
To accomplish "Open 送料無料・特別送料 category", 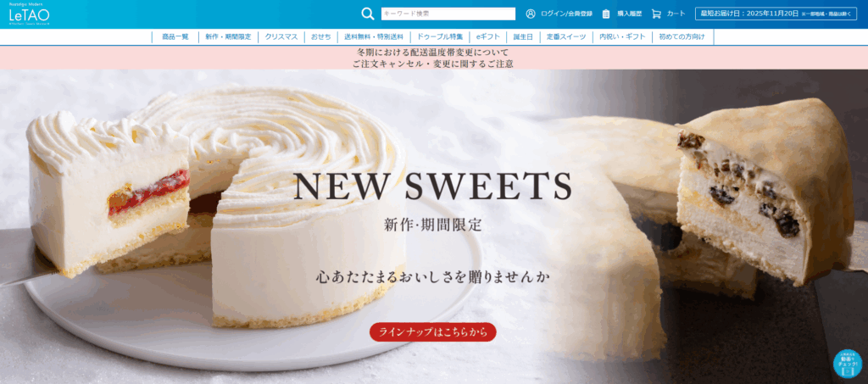I will pos(374,37).
